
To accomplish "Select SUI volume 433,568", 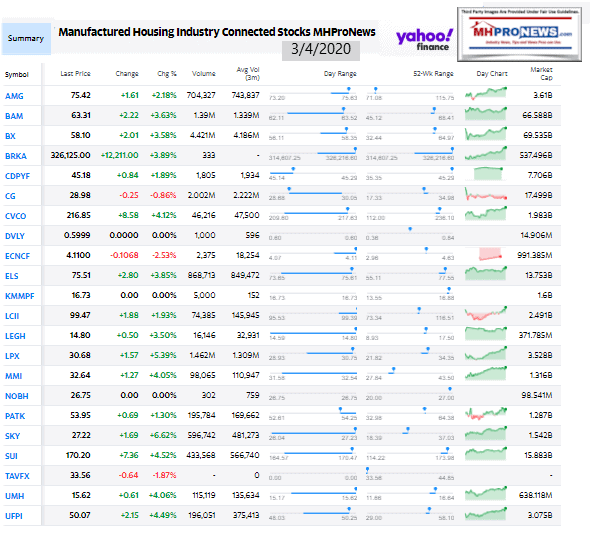I will 201,455.
